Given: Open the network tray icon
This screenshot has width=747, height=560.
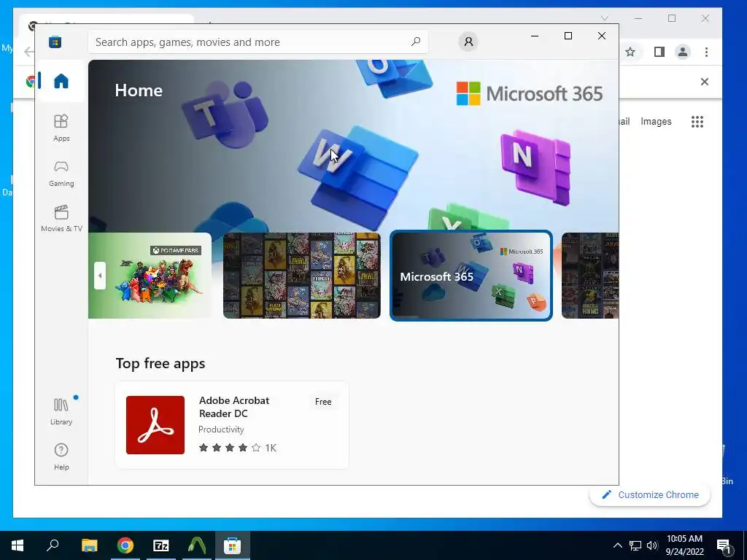Looking at the screenshot, I should point(635,545).
